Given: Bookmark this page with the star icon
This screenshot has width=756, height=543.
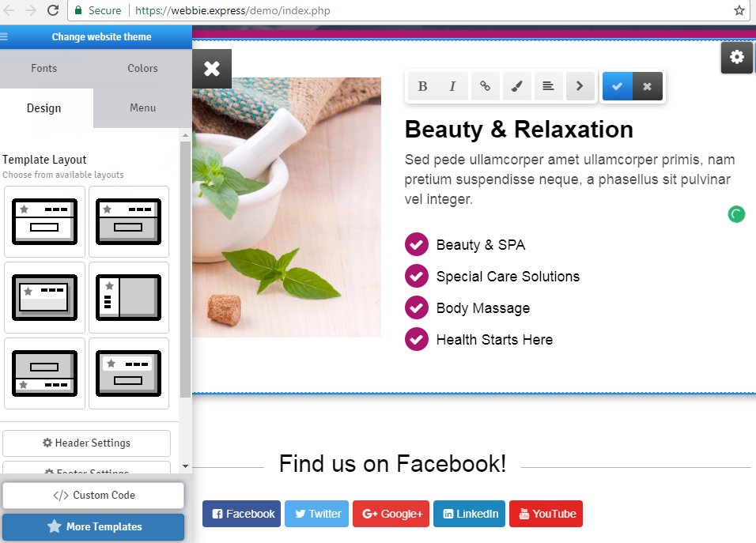Looking at the screenshot, I should coord(739,10).
